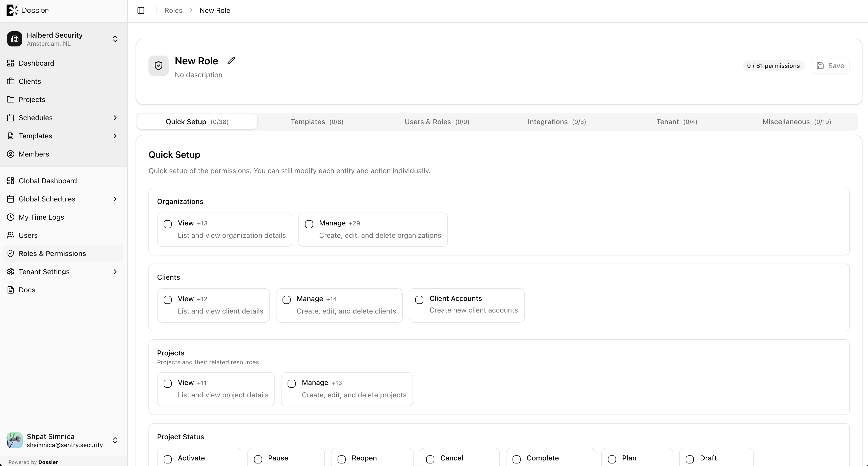Click the Global Dashboard icon

coord(11,180)
